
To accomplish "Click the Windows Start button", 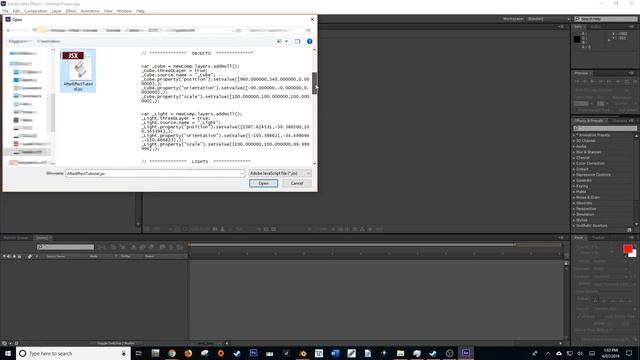I will point(8,353).
